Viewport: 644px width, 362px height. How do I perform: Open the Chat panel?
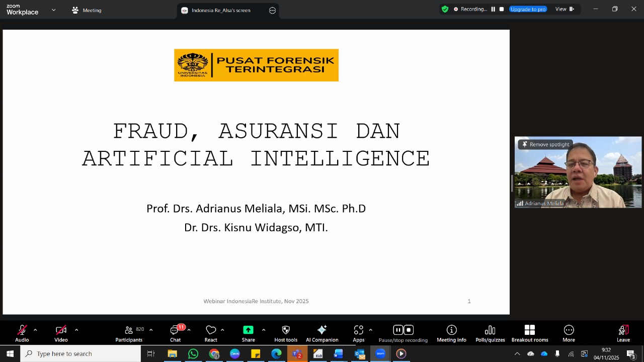coord(175,333)
